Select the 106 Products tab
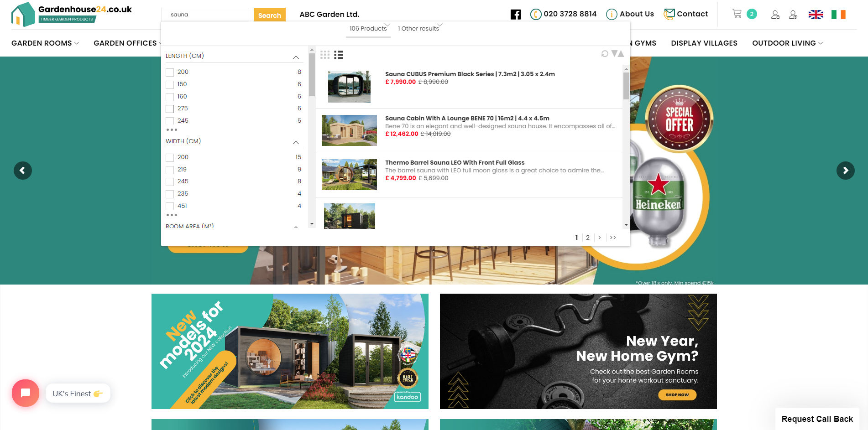The height and width of the screenshot is (430, 868). pos(368,28)
